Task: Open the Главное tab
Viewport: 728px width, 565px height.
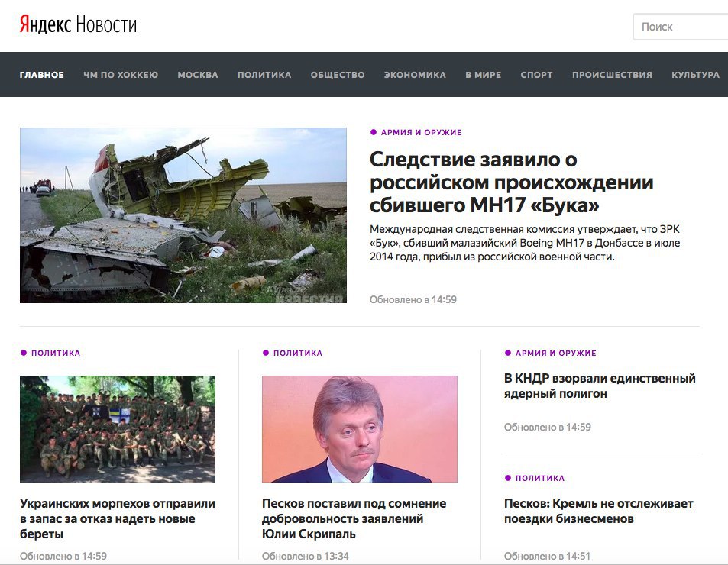Action: [x=42, y=75]
